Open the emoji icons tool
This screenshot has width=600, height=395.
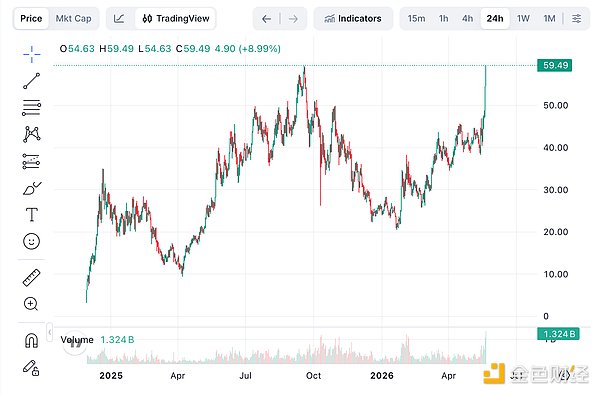coord(31,242)
